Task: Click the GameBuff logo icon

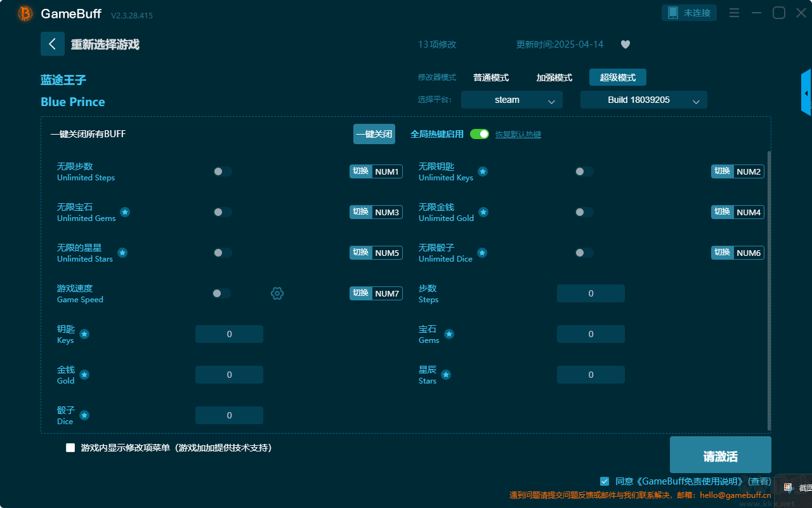Action: point(25,13)
